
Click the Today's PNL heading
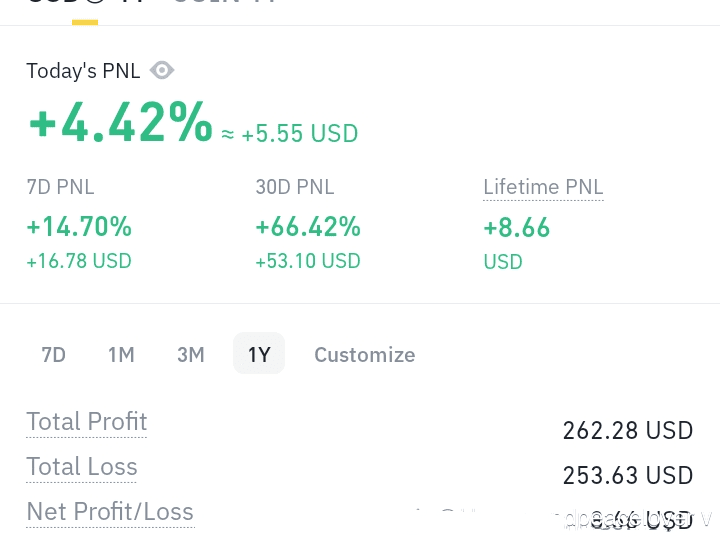point(76,71)
